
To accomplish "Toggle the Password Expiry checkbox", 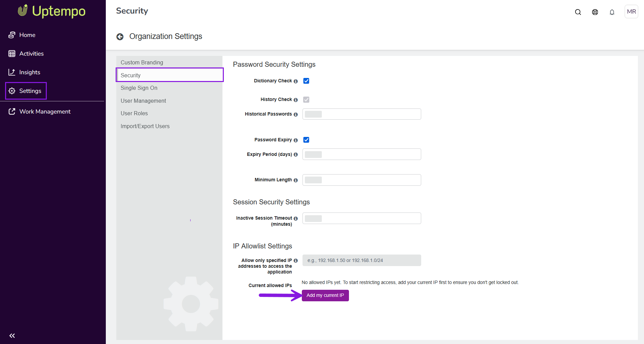I will coord(306,140).
